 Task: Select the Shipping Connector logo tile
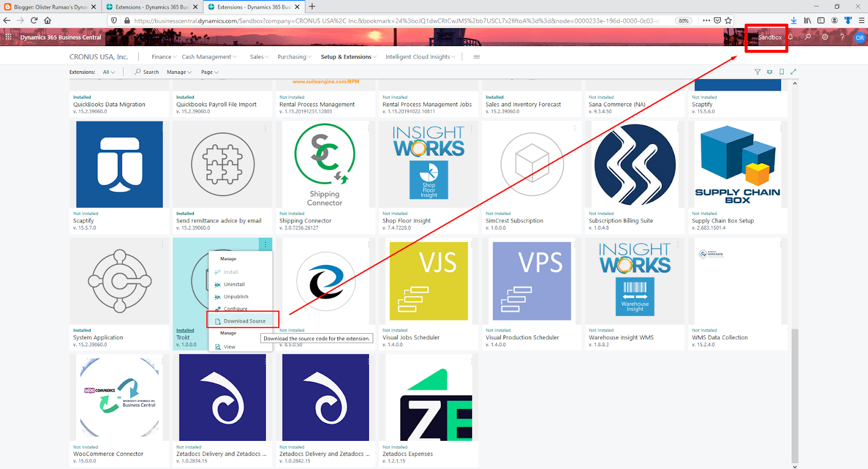tap(325, 164)
